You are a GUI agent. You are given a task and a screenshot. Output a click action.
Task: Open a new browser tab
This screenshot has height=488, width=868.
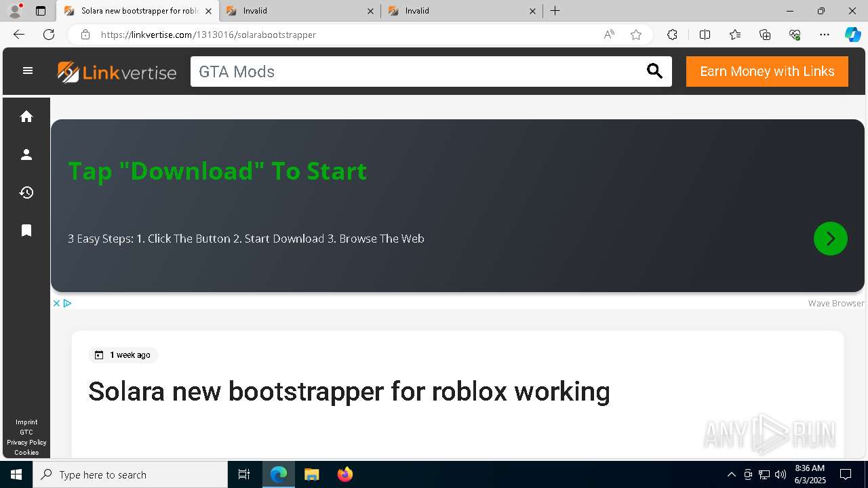(555, 11)
